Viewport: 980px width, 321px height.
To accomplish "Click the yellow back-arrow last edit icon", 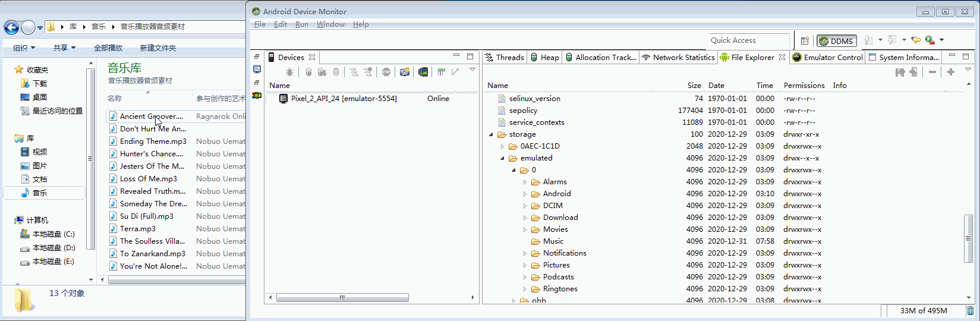I will [916, 40].
